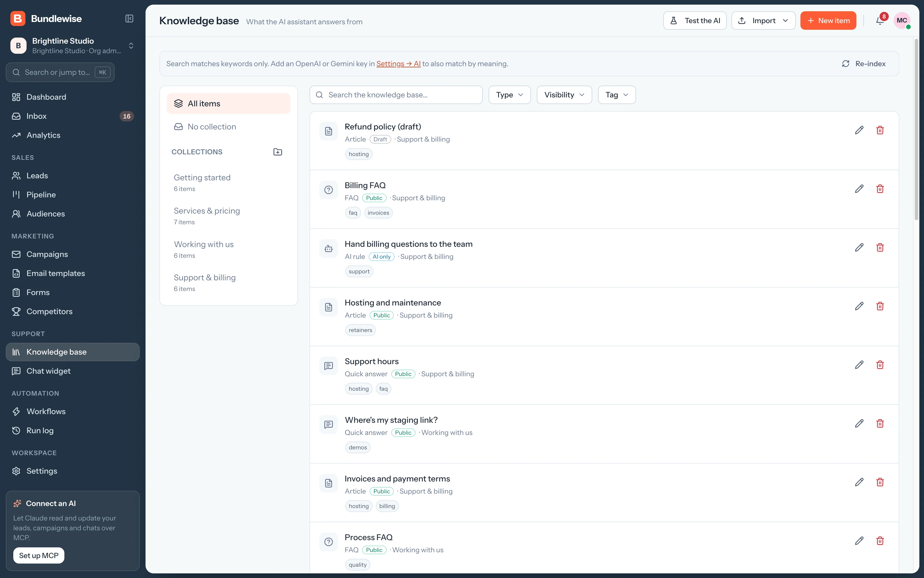Screen dimensions: 924x578
Task: Open the Type filter dropdown
Action: 509,95
